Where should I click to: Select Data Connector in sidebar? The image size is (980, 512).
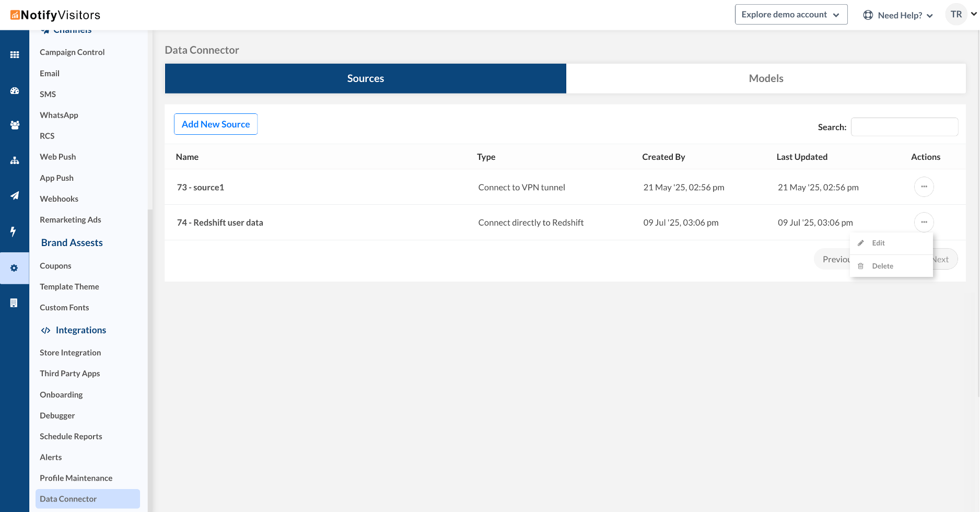click(88, 499)
